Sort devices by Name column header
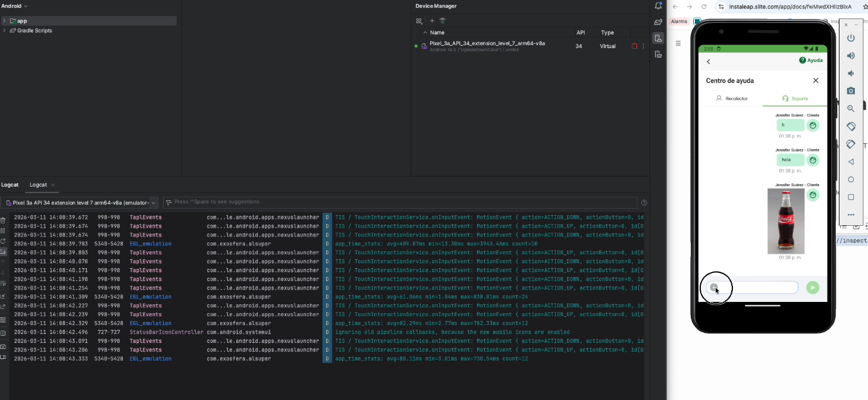This screenshot has width=868, height=400. point(437,33)
